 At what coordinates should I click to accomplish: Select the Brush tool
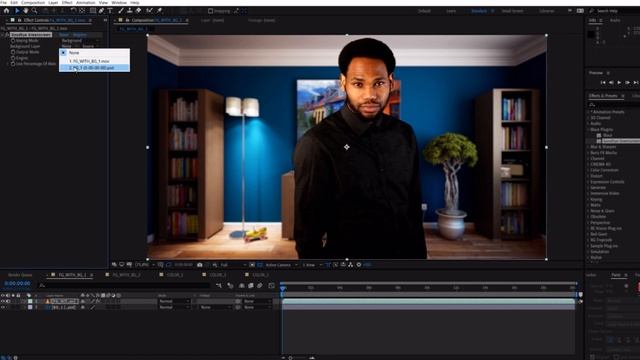[121, 11]
